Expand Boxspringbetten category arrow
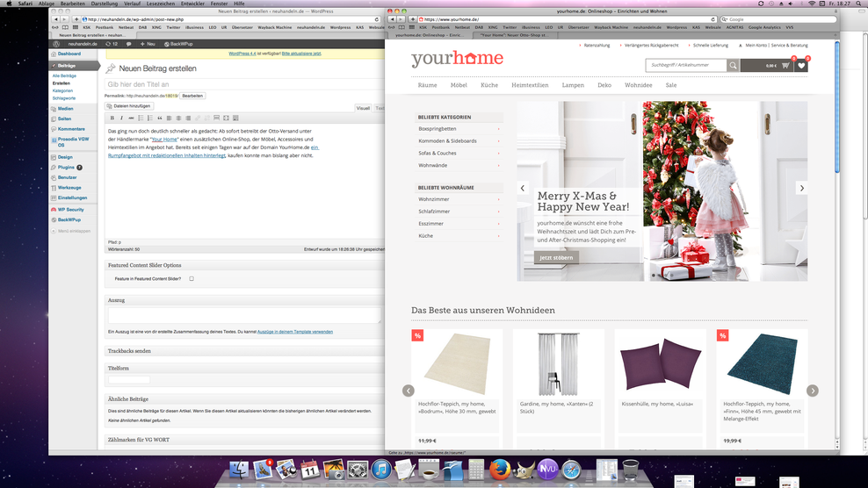This screenshot has width=868, height=488. (498, 129)
